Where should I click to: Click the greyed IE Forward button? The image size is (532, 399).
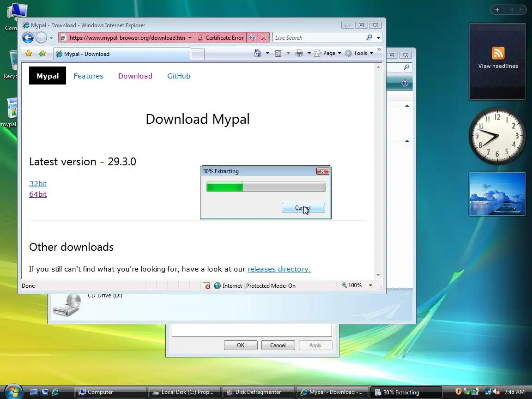coord(42,38)
